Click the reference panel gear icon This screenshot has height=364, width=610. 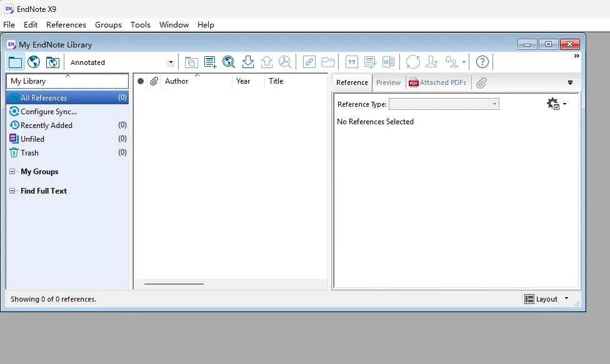coord(552,104)
